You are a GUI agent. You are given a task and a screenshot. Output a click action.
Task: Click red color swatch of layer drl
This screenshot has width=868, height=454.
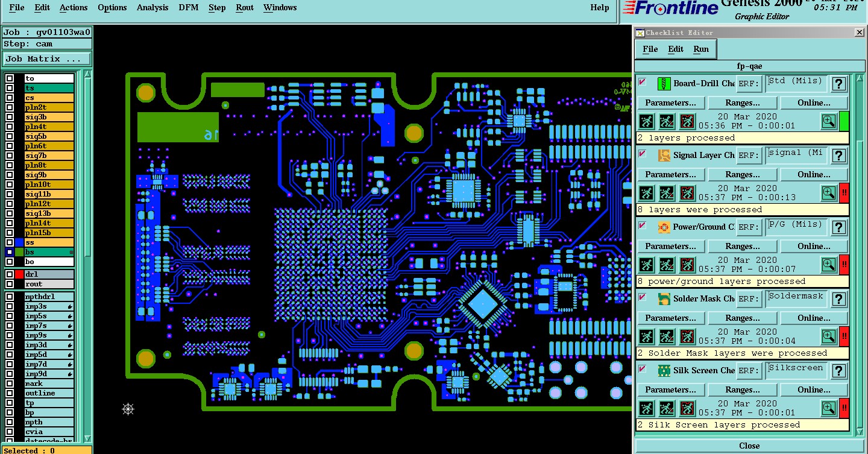click(x=19, y=274)
